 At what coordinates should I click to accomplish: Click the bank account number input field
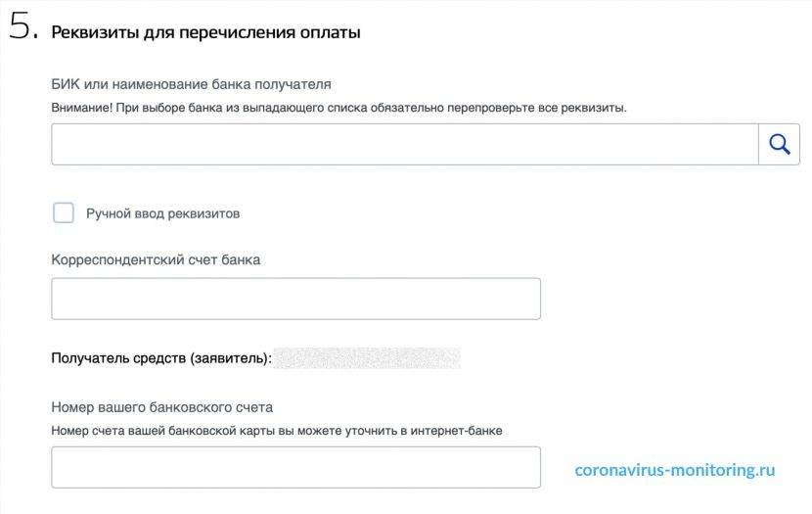tap(295, 467)
